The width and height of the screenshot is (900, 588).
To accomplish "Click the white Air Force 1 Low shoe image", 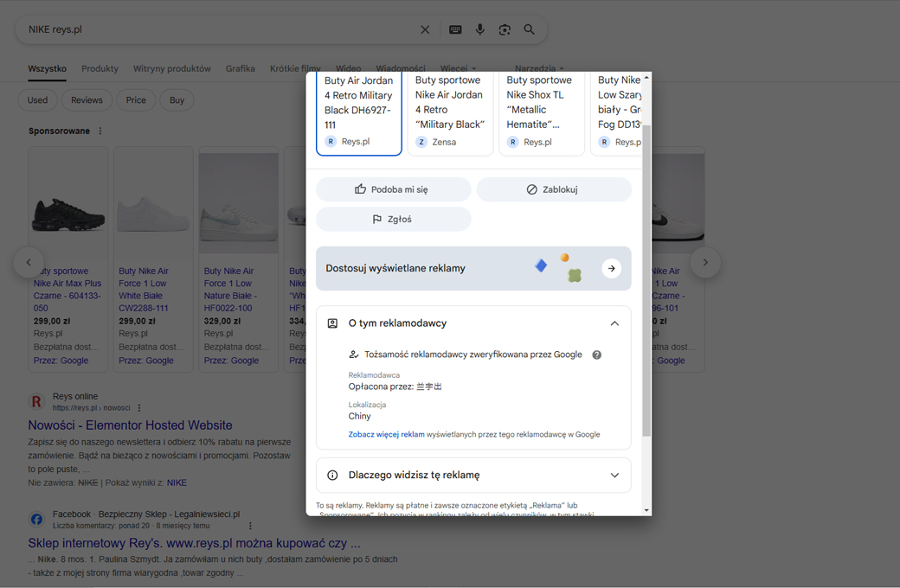I will (x=153, y=214).
